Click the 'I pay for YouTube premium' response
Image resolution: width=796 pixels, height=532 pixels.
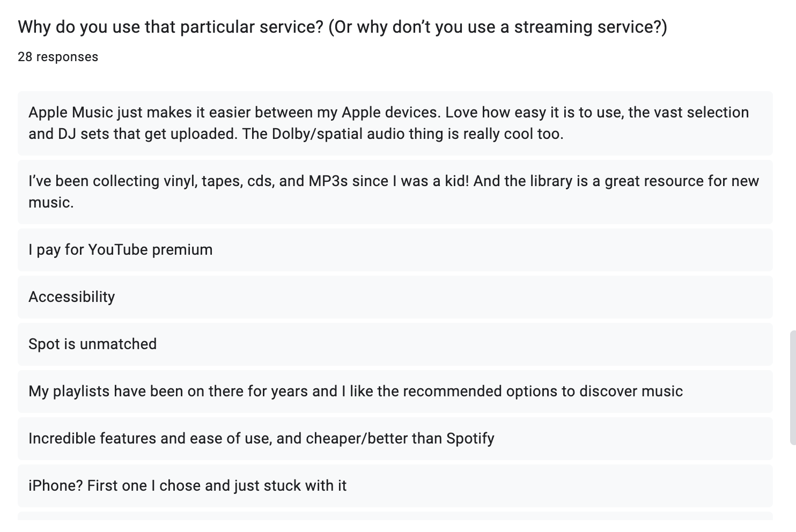pyautogui.click(x=395, y=250)
